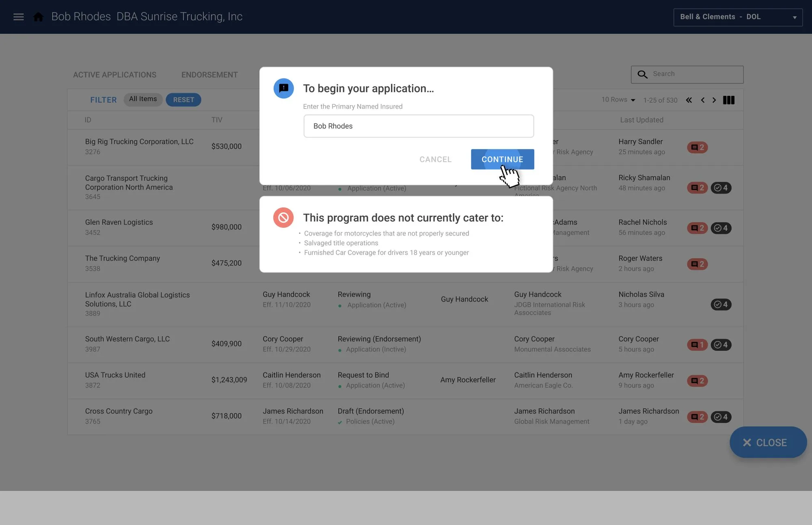Click red prohibited icon in warning card
This screenshot has width=812, height=525.
(x=283, y=218)
